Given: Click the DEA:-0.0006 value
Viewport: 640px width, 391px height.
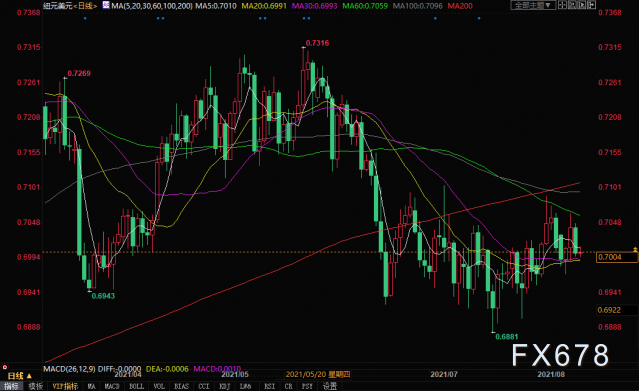Looking at the screenshot, I should click(167, 369).
